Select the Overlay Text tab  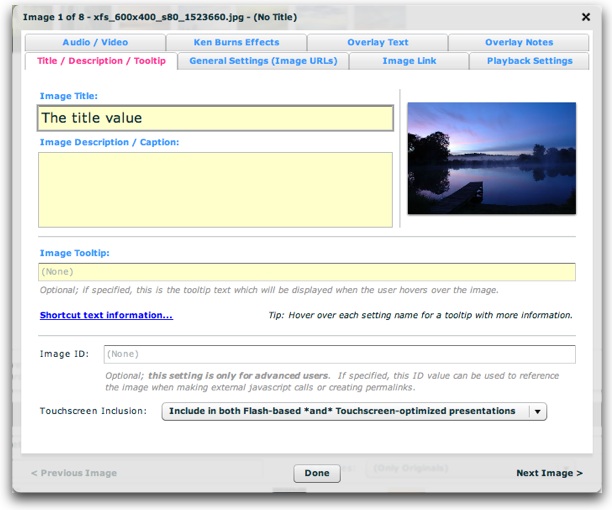pyautogui.click(x=377, y=43)
